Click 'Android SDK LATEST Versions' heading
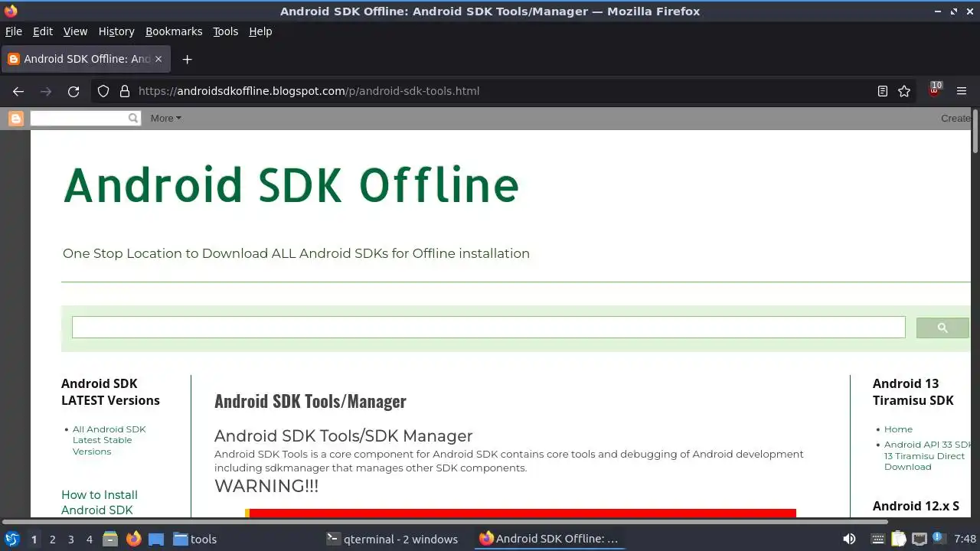The height and width of the screenshot is (551, 980). [110, 392]
